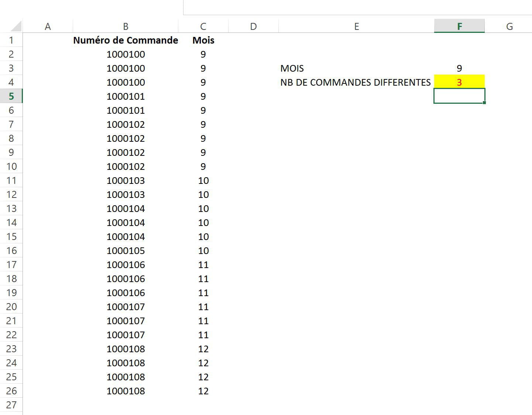Select the yellow cell F4 showing 3
The height and width of the screenshot is (415, 532).
pyautogui.click(x=459, y=82)
